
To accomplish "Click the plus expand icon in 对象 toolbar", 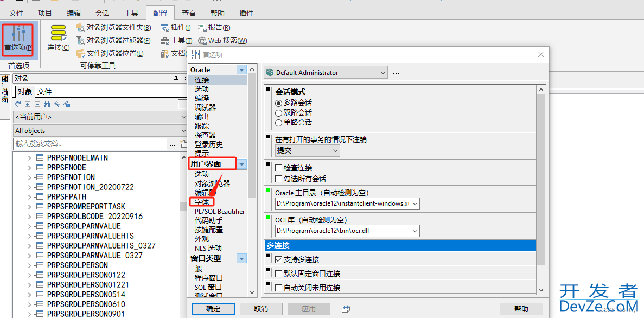I will [28, 104].
